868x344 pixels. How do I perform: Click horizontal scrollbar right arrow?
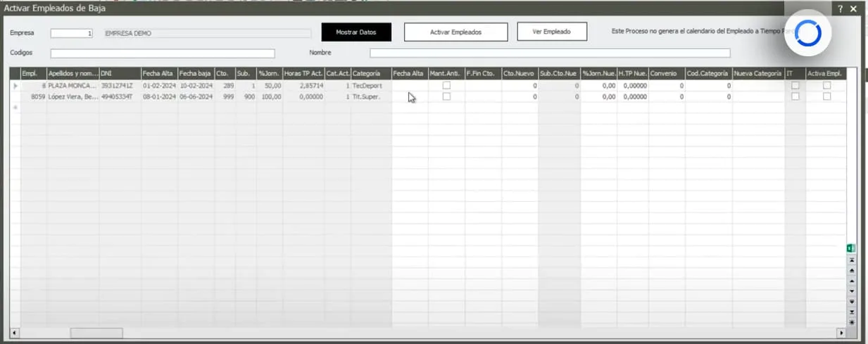841,333
